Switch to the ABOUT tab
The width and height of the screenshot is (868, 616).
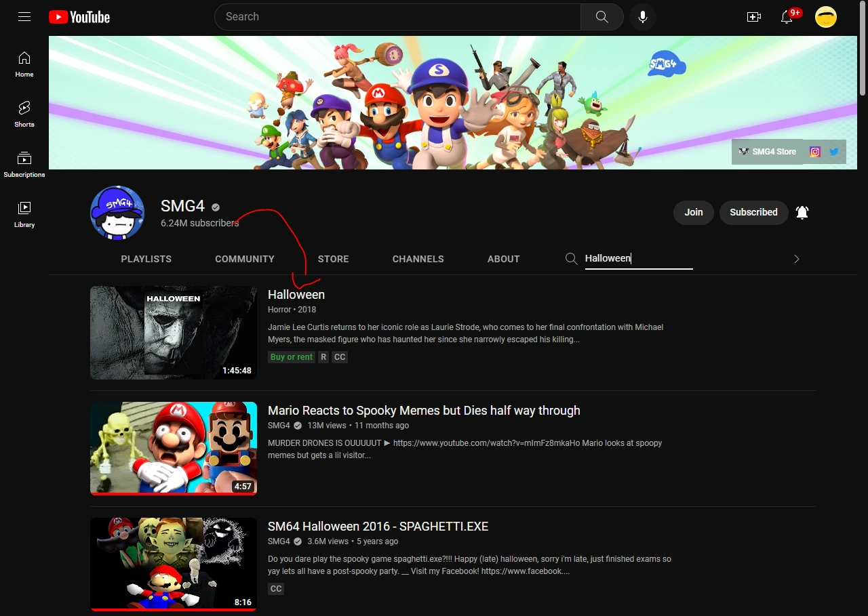(x=503, y=259)
